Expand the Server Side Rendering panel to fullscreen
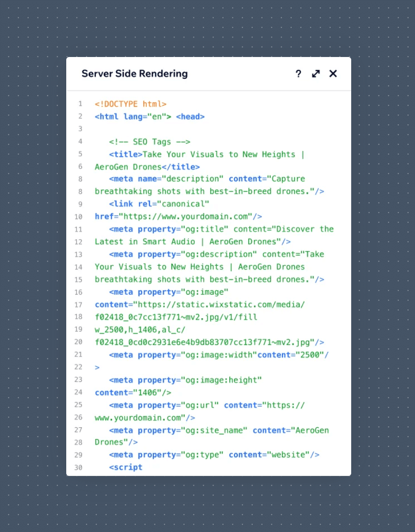Image resolution: width=415 pixels, height=532 pixels. 316,74
